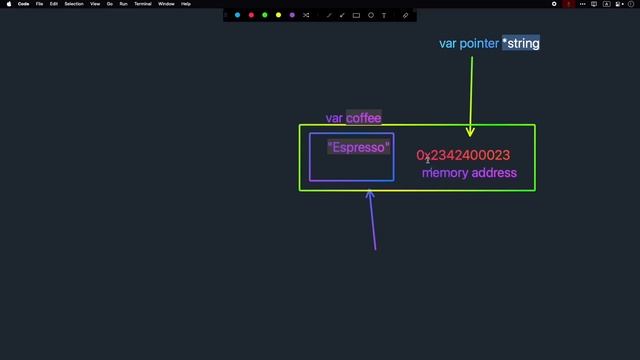The height and width of the screenshot is (360, 640).
Task: Click the 'coffee' highlighted text
Action: [364, 118]
